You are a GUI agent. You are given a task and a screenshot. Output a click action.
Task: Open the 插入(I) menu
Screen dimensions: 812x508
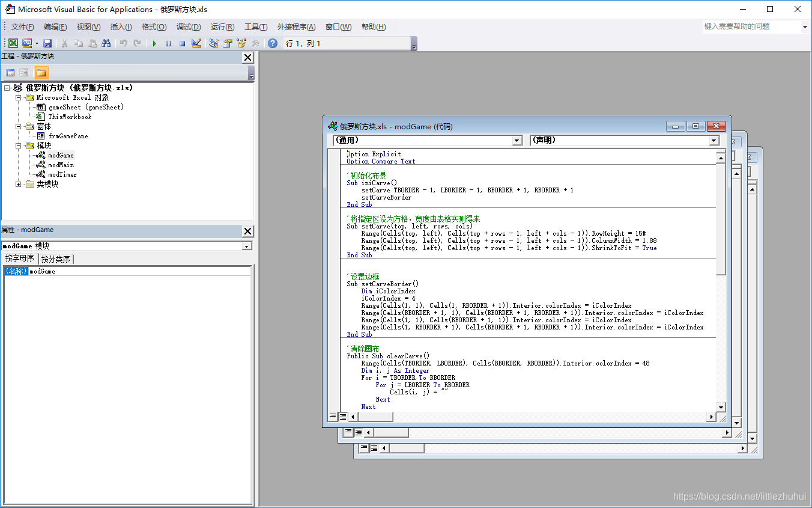(121, 27)
